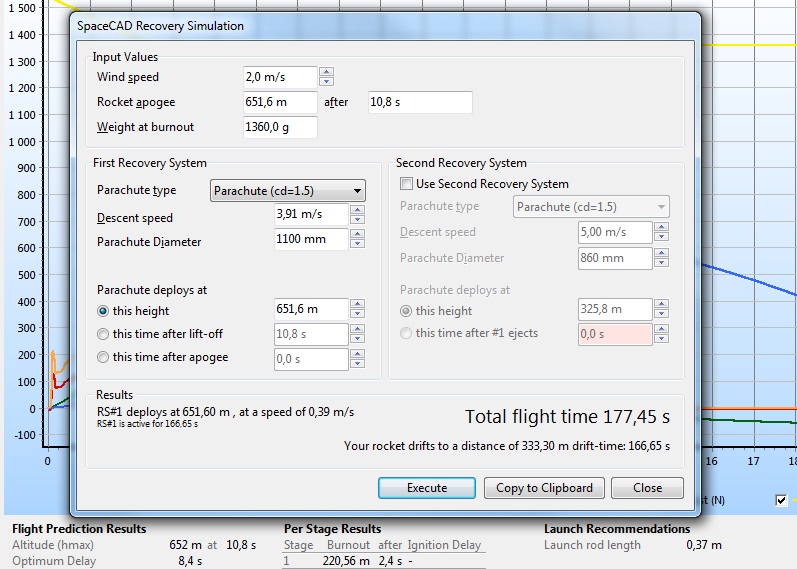Open second Parachute type dropdown
Image resolution: width=797 pixels, height=569 pixels.
click(x=591, y=207)
